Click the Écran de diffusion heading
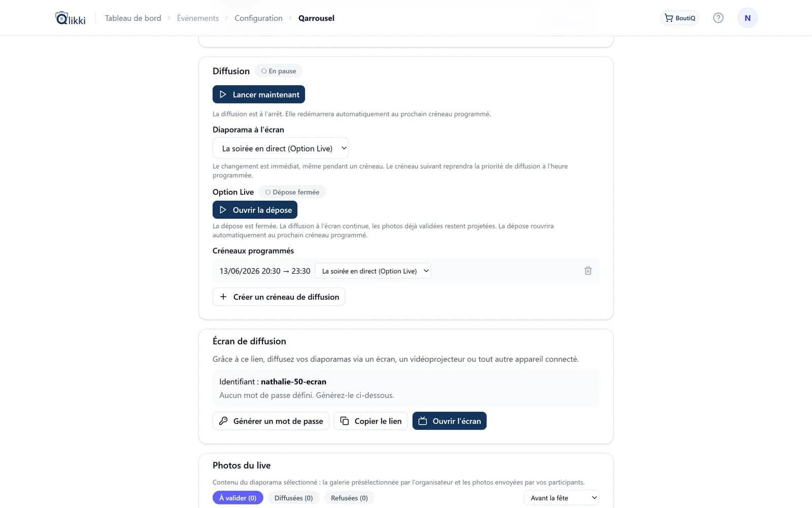 (x=249, y=341)
